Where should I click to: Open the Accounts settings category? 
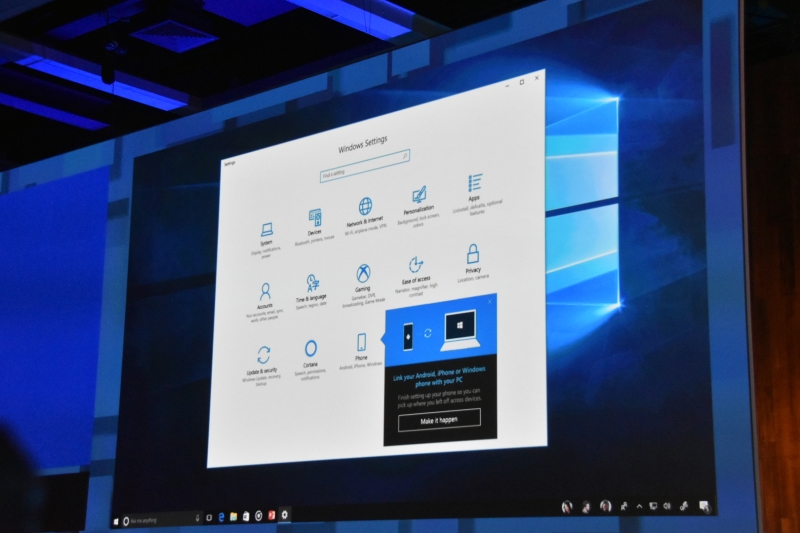coord(265,301)
